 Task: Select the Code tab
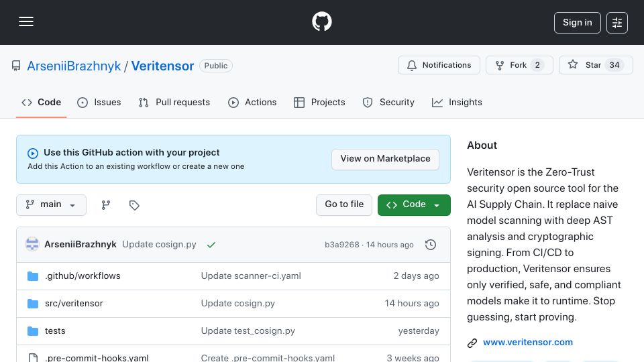[x=41, y=102]
